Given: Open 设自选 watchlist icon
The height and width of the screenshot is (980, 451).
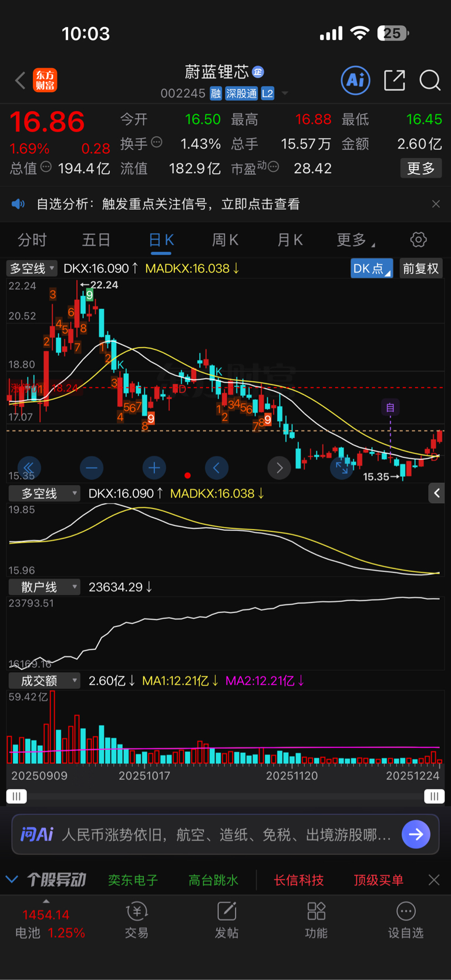Looking at the screenshot, I should click(x=406, y=921).
